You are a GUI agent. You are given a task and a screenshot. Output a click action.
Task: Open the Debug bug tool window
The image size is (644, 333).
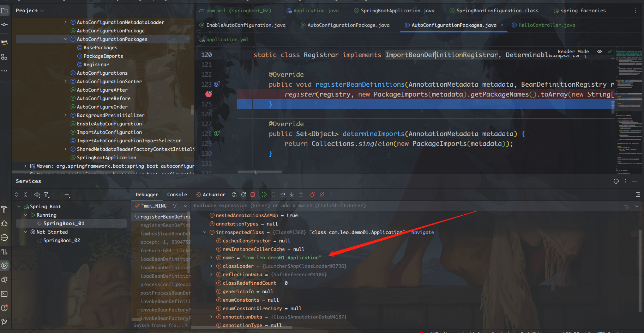[4, 223]
